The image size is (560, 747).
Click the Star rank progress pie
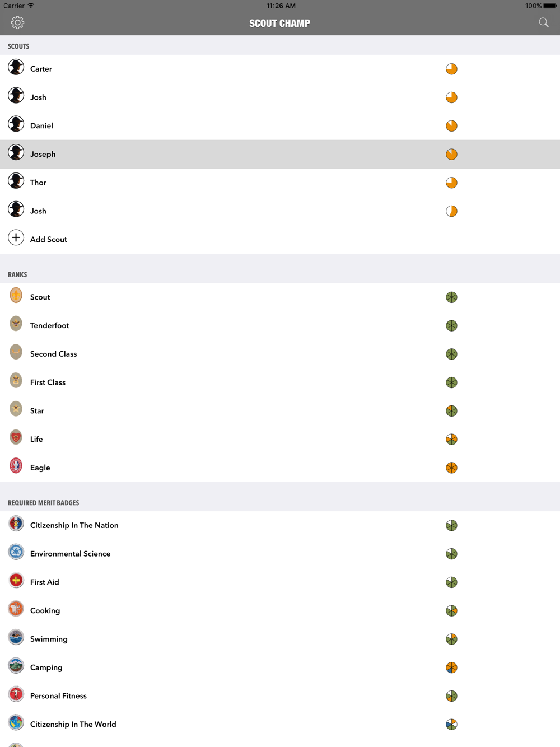[451, 411]
